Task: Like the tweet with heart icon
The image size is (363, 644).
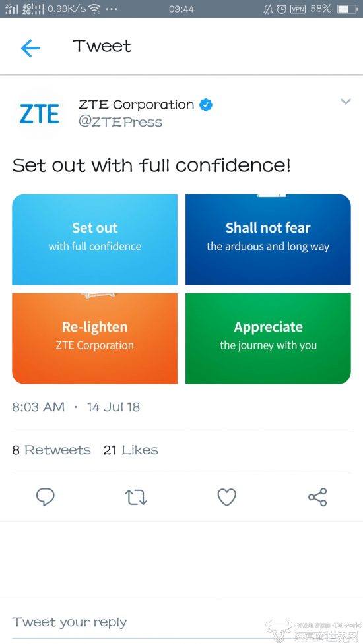Action: (227, 497)
